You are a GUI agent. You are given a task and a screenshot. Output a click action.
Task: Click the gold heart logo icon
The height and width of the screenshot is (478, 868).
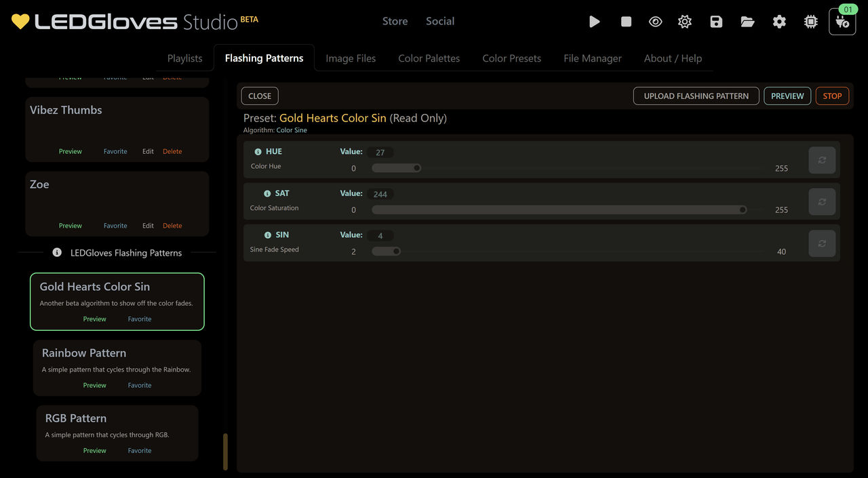point(20,22)
